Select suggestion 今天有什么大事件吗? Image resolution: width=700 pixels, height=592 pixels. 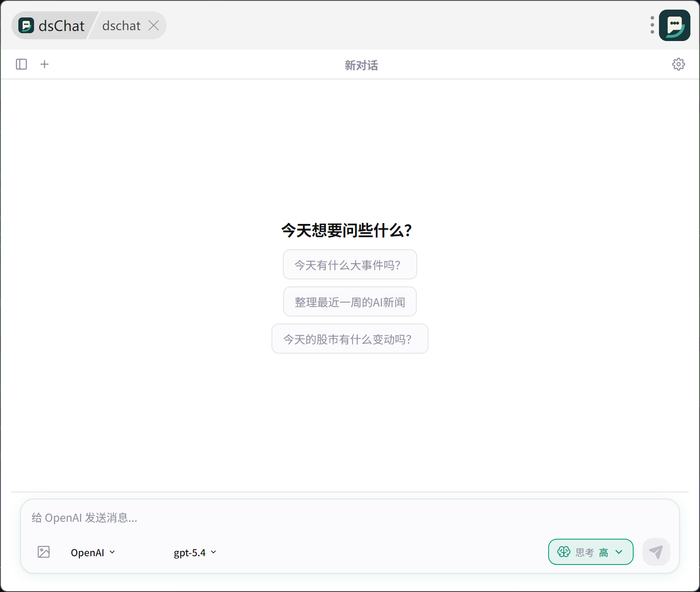350,265
